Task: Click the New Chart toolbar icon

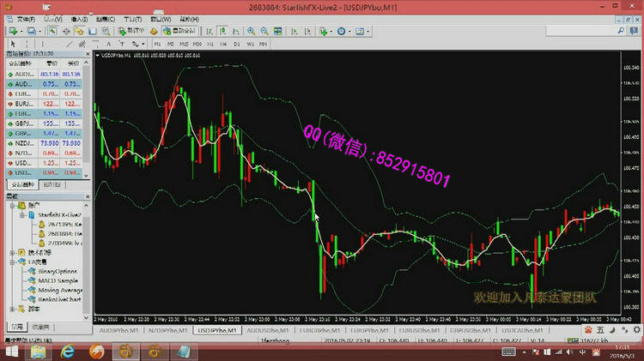Action: pos(11,31)
